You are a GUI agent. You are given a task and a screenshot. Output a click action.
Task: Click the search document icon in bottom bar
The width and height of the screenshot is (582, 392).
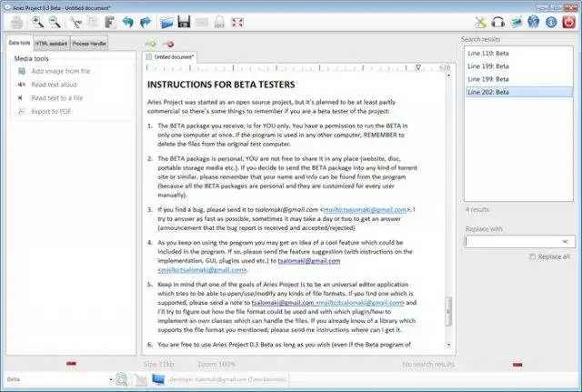[x=121, y=379]
